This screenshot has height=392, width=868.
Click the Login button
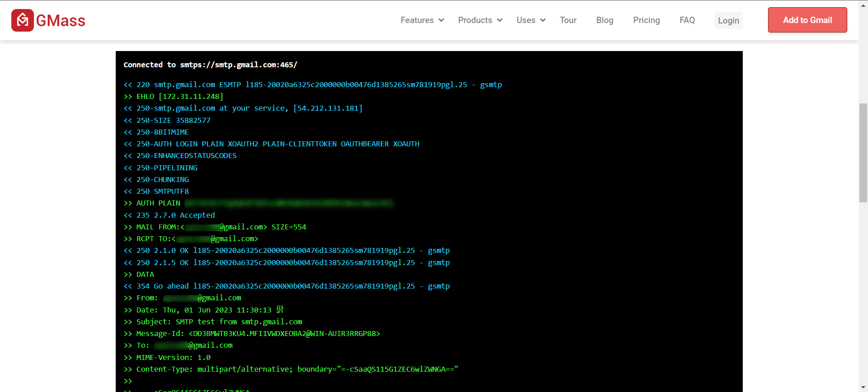click(x=728, y=21)
